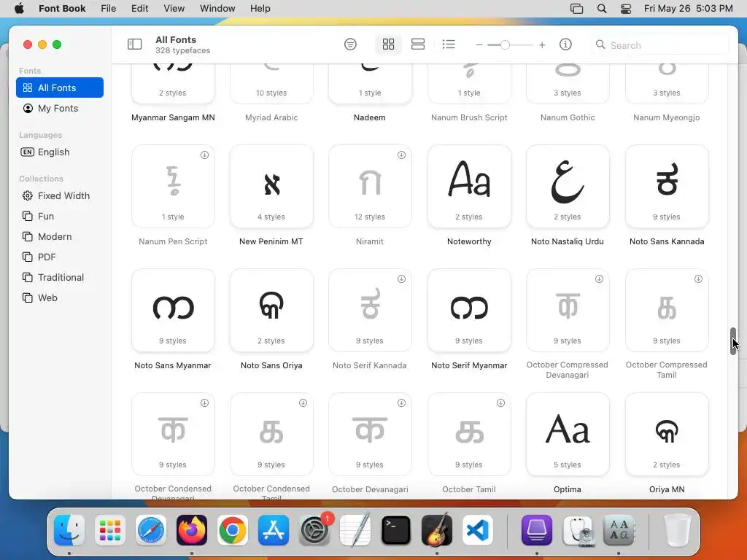Open PDF collection
This screenshot has height=560, width=747.
pos(60,257)
